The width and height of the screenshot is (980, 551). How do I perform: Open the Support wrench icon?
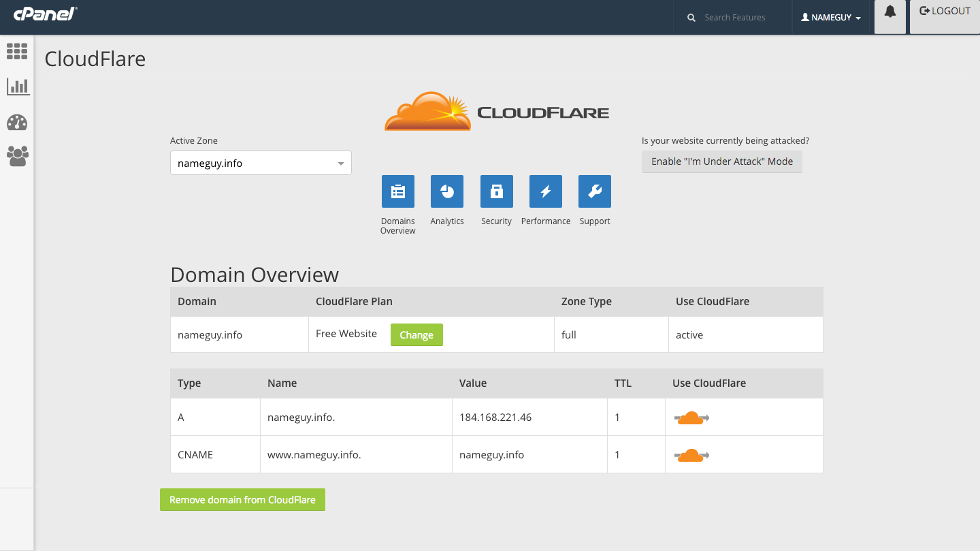(x=594, y=191)
